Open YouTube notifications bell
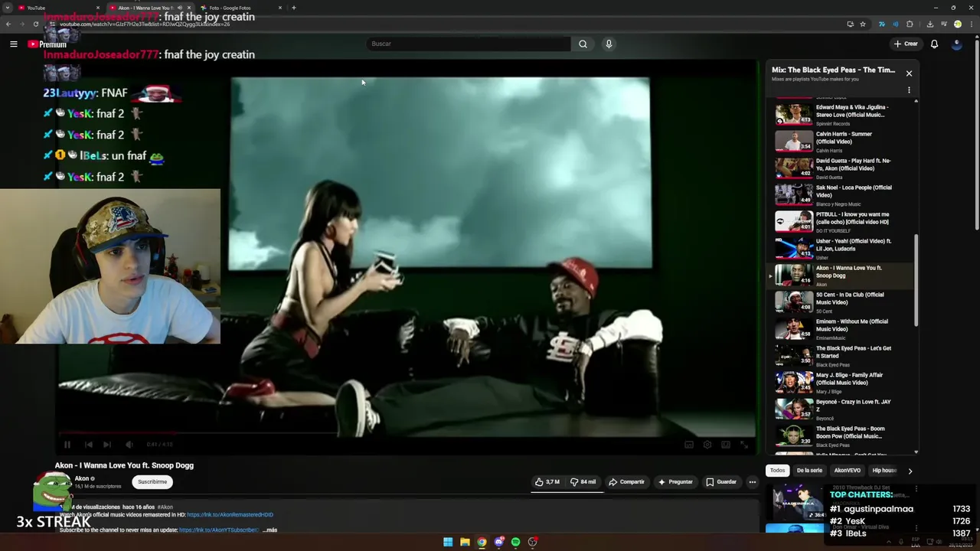Viewport: 980px width, 551px height. click(x=934, y=44)
